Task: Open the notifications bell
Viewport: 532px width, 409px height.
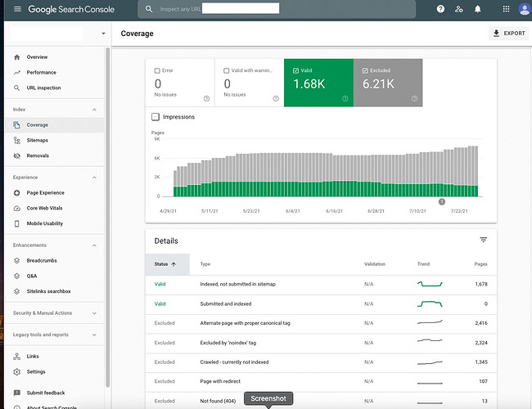Action: (477, 9)
